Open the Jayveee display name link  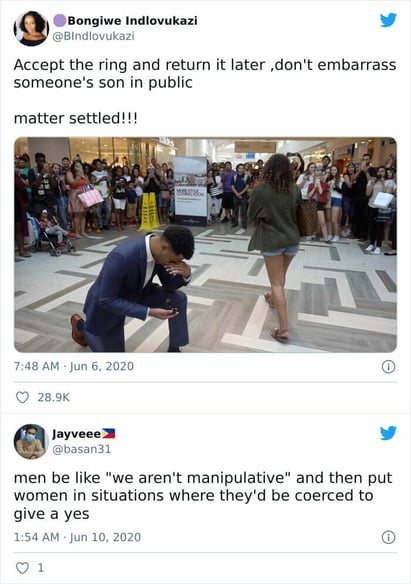[77, 434]
